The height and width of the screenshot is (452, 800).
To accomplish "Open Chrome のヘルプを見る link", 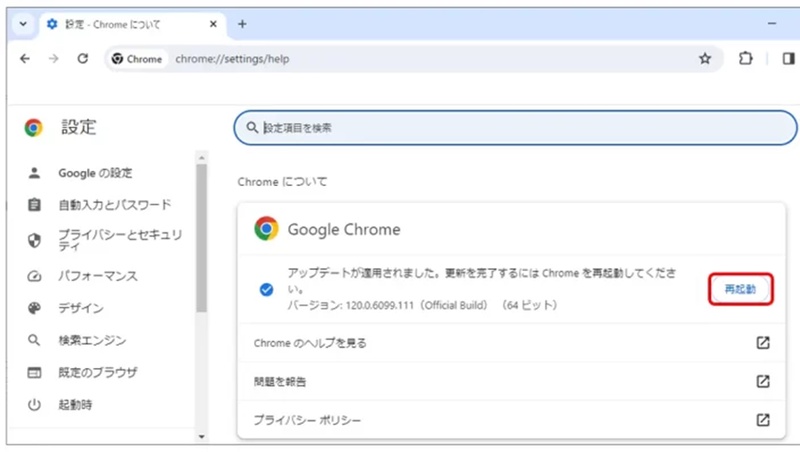I will pos(512,343).
